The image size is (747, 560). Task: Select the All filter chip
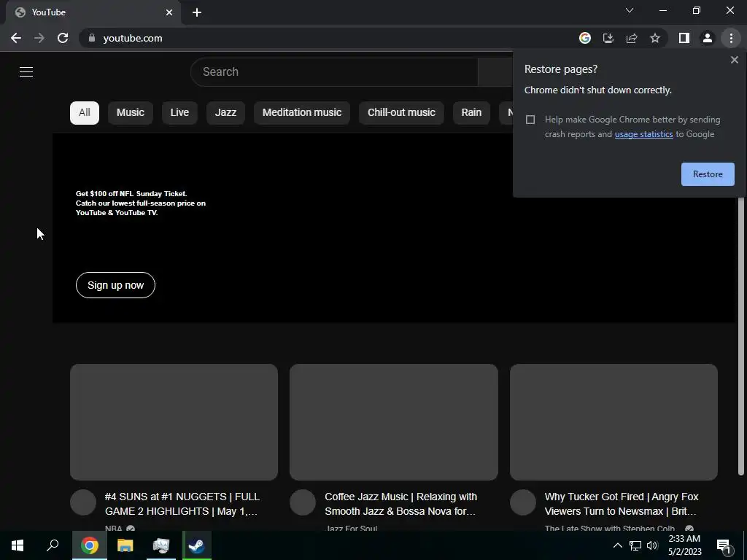[x=85, y=113]
